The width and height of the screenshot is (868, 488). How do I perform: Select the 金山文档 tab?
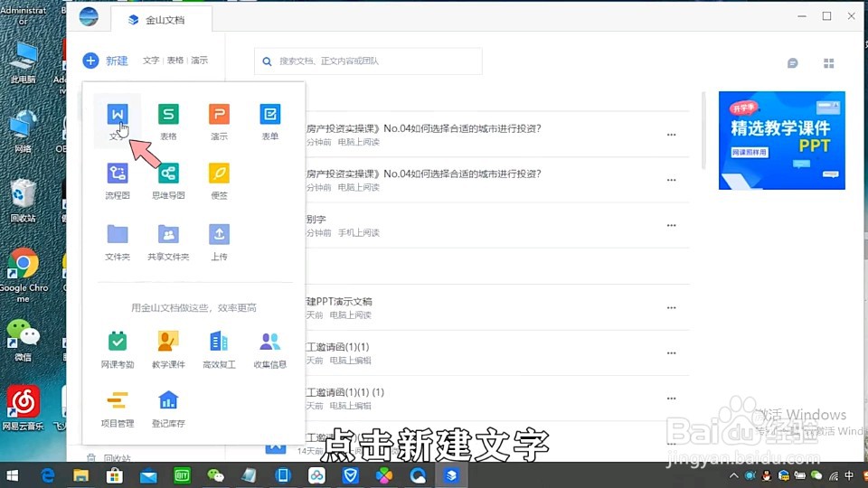pyautogui.click(x=162, y=20)
